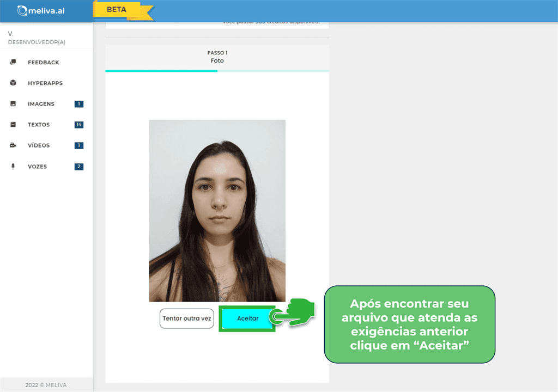
Task: Click the Aceitar button
Action: coord(247,318)
